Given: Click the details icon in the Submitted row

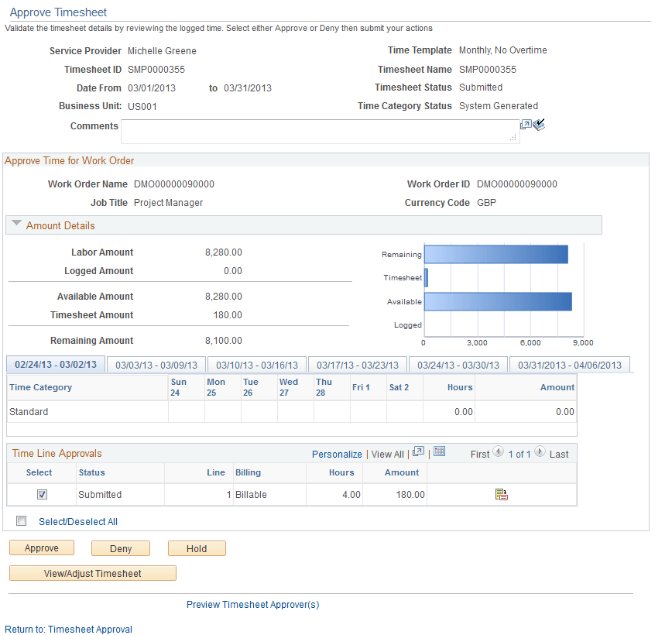Looking at the screenshot, I should [x=500, y=493].
